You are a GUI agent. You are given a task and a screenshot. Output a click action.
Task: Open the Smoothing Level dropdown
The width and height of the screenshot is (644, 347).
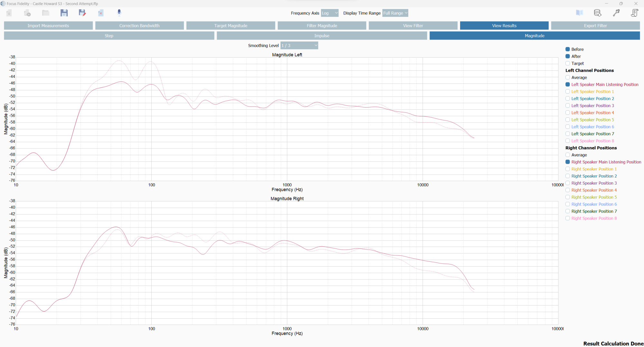(x=299, y=46)
